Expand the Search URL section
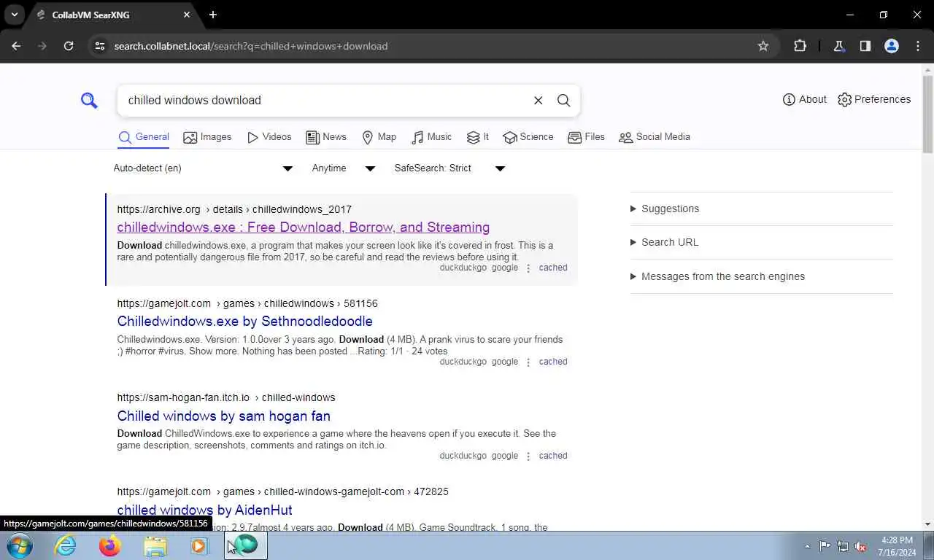Image resolution: width=934 pixels, height=560 pixels. click(665, 242)
